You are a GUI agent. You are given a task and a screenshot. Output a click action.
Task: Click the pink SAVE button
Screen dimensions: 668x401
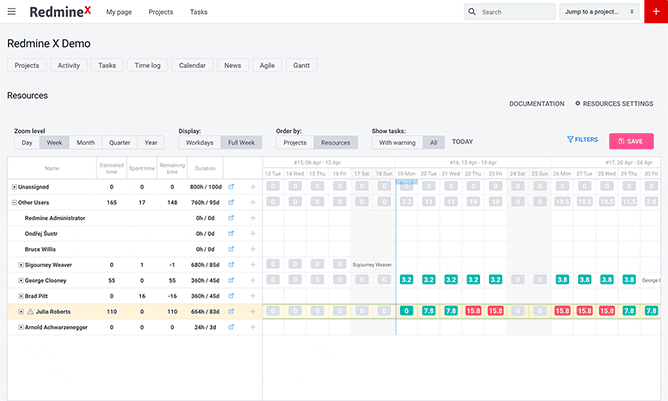click(x=631, y=141)
